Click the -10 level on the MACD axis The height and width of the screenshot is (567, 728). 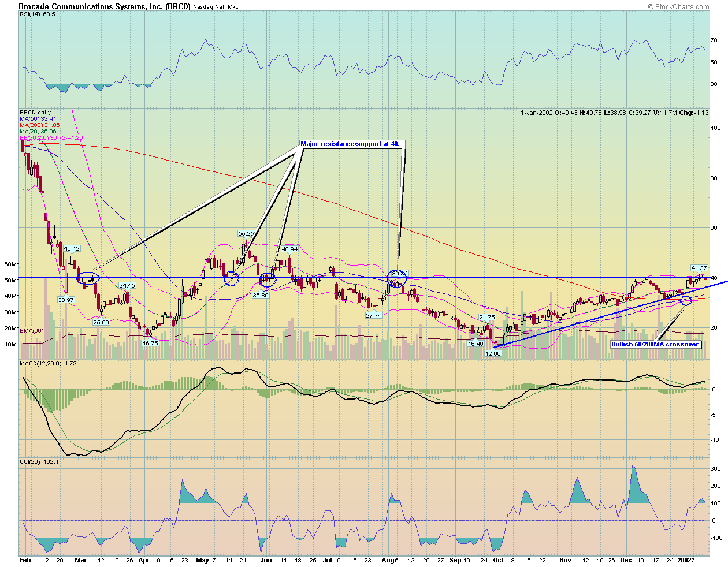pyautogui.click(x=715, y=440)
